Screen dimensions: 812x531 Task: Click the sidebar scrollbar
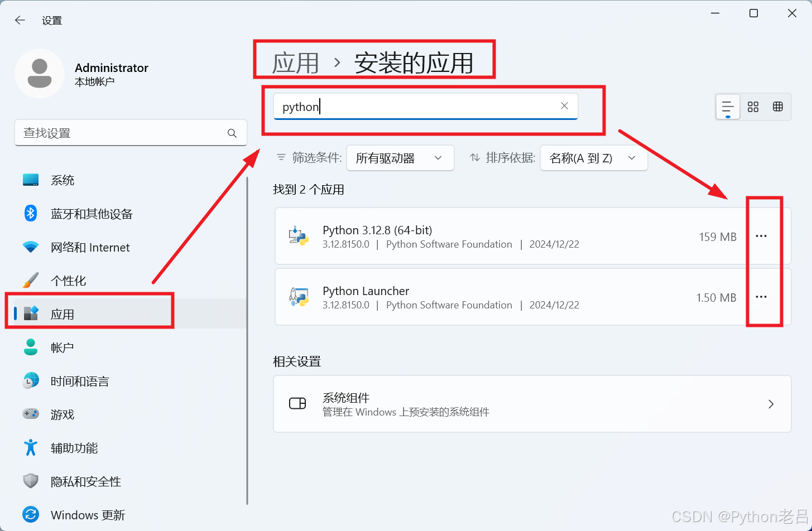(x=247, y=340)
